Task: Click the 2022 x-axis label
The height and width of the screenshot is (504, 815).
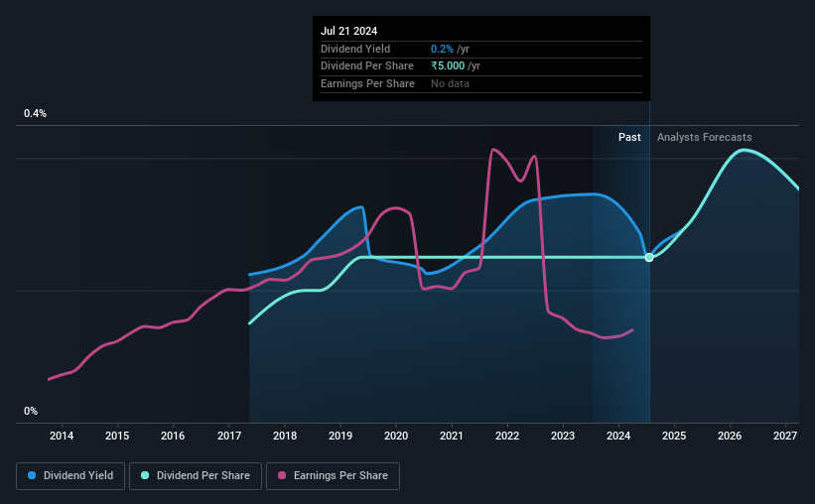Action: tap(507, 436)
